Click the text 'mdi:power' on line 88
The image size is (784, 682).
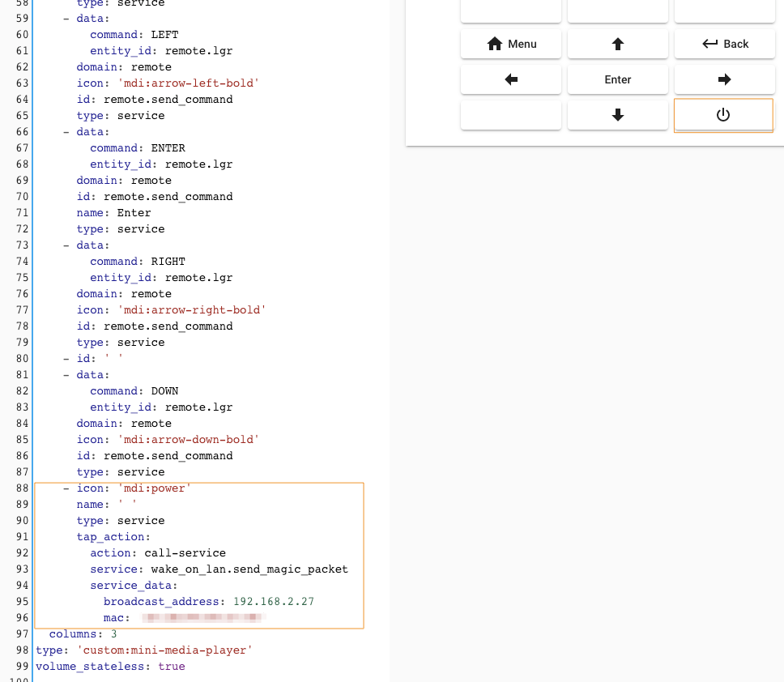pyautogui.click(x=155, y=488)
